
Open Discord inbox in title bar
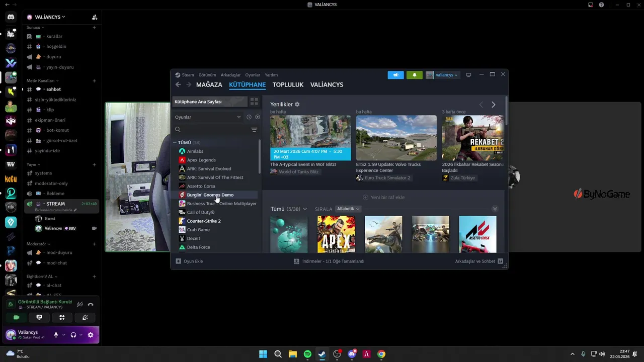(591, 5)
